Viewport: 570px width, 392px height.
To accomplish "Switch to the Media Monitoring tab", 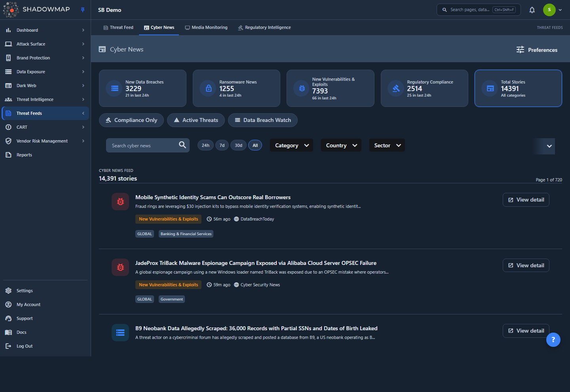I will click(206, 27).
